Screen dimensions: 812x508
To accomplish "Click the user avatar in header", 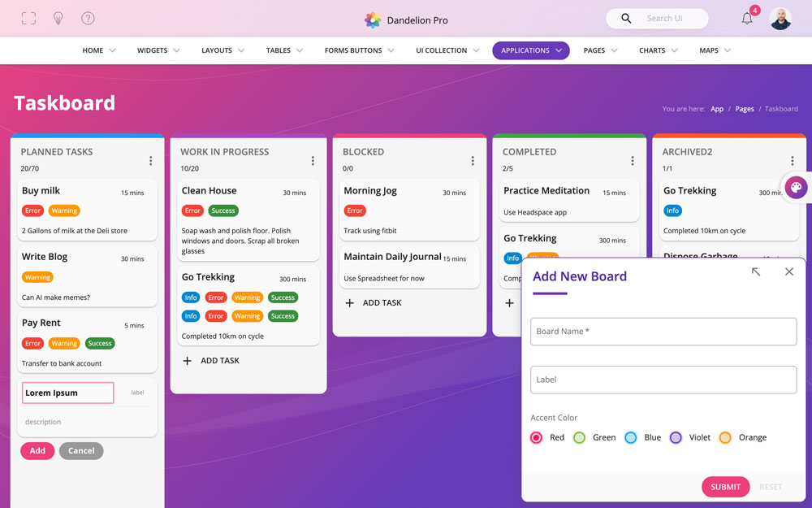I will (780, 19).
